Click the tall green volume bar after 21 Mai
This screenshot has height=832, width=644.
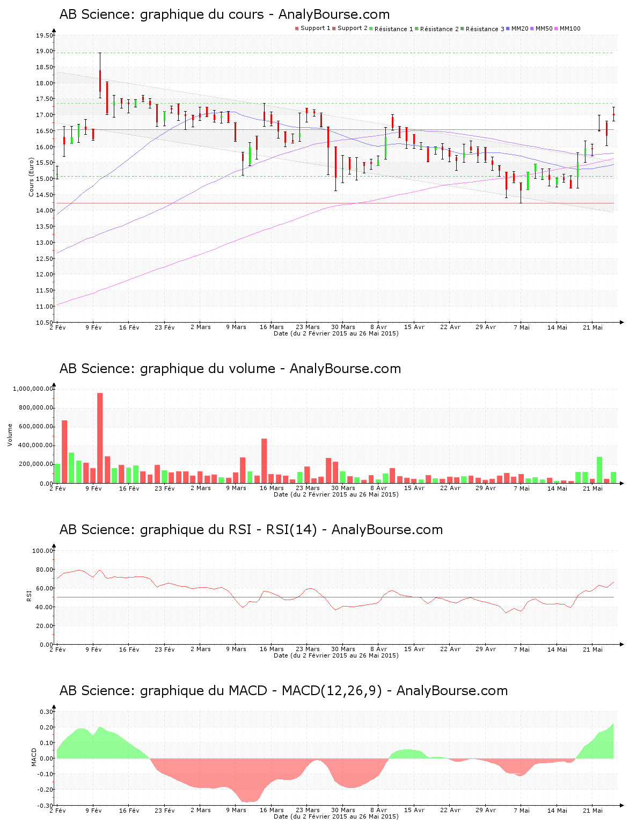[599, 470]
